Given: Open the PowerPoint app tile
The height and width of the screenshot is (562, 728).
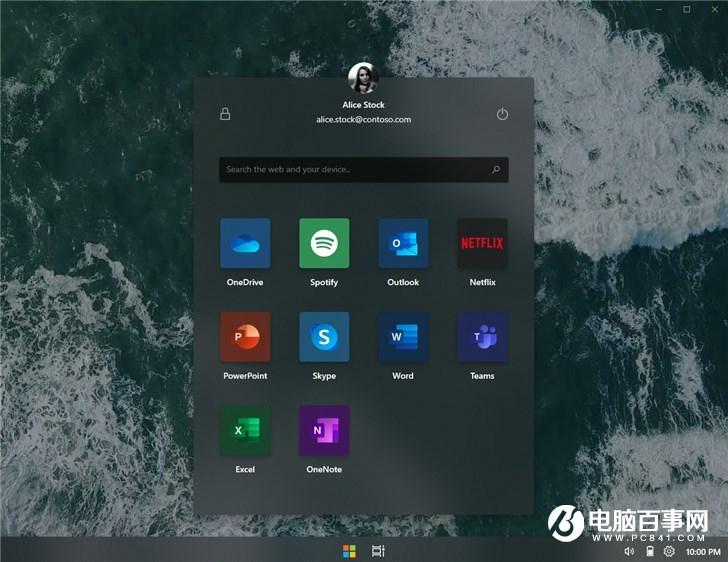Looking at the screenshot, I should tap(245, 337).
